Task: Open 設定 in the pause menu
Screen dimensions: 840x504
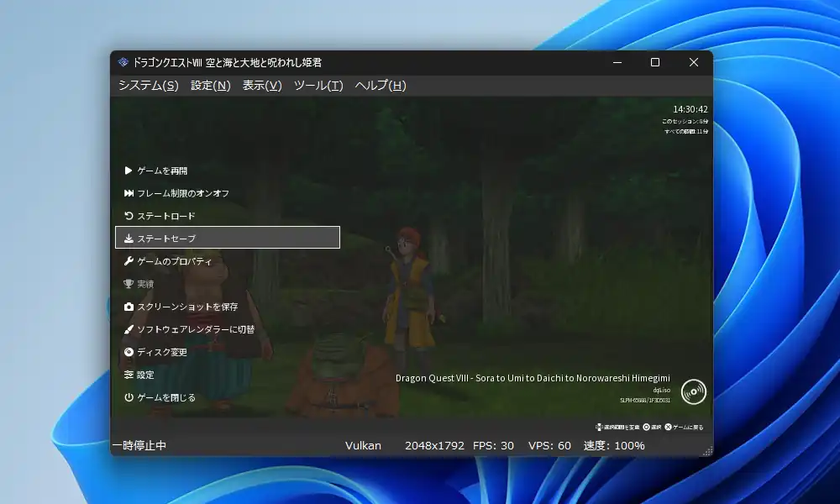Action: coord(145,375)
